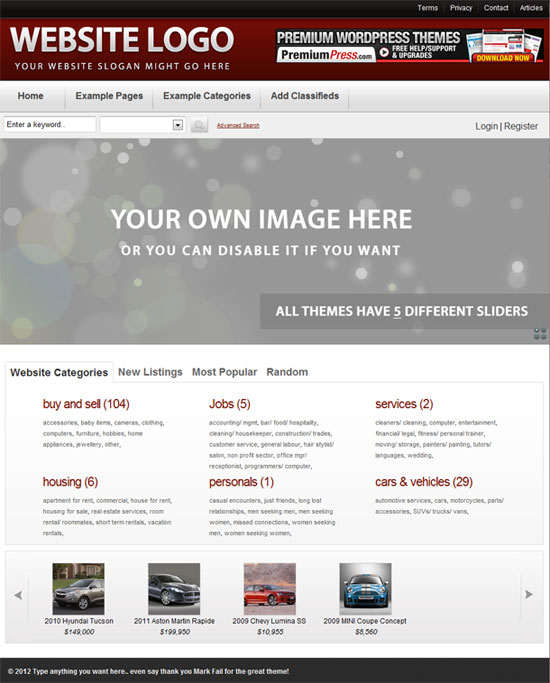Viewport: 550px width, 683px height.
Task: Click the 'All themes have 5 different sliders' caption
Action: point(402,311)
